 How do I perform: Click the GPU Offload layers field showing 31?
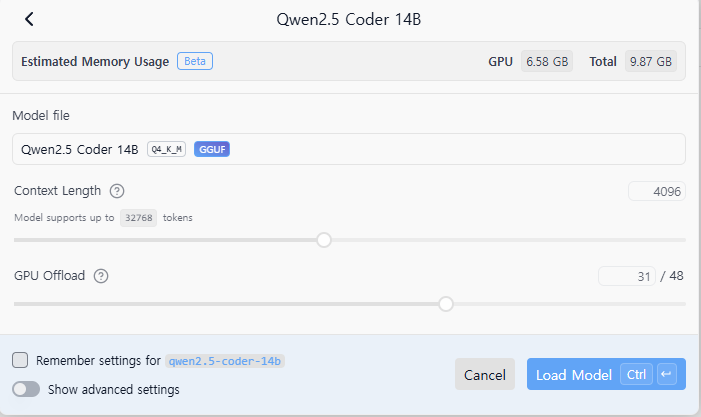[x=627, y=276]
